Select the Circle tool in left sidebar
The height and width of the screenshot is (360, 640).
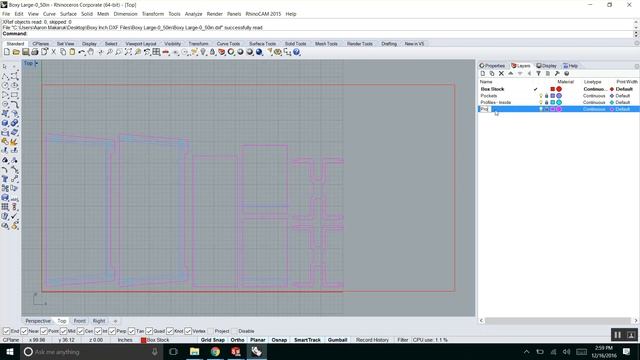click(x=5, y=85)
